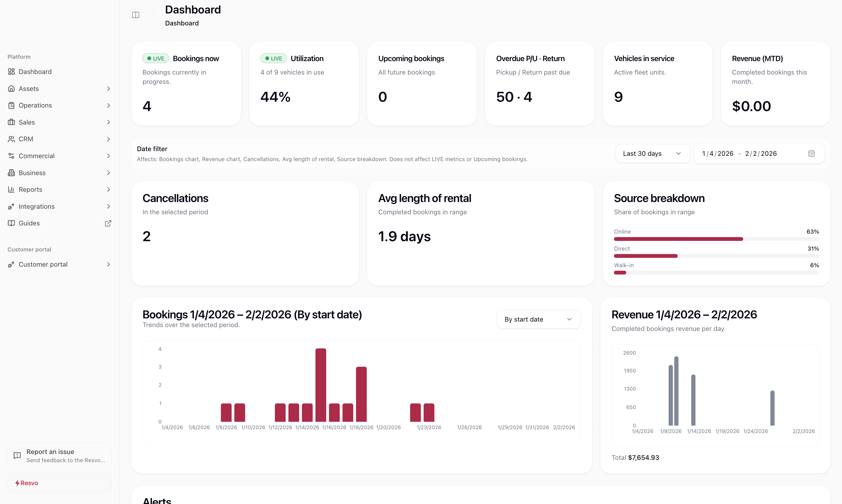This screenshot has height=504, width=842.
Task: Click the calendar icon in the date filter
Action: pos(811,153)
